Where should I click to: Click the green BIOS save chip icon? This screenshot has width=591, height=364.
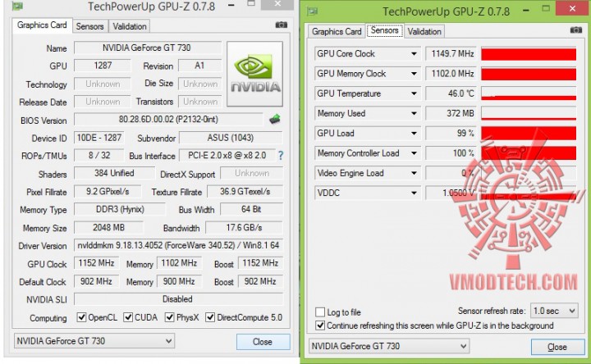(x=275, y=120)
